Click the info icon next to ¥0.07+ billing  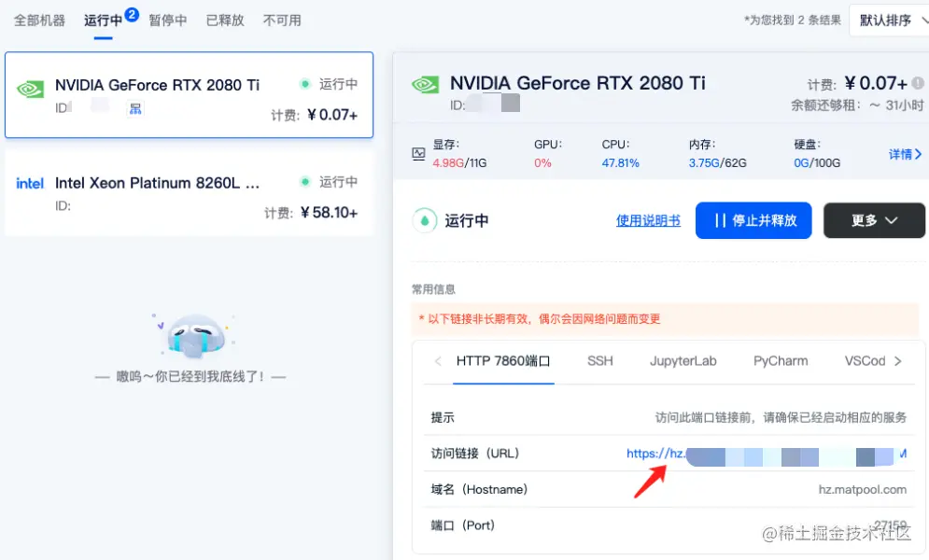(918, 83)
